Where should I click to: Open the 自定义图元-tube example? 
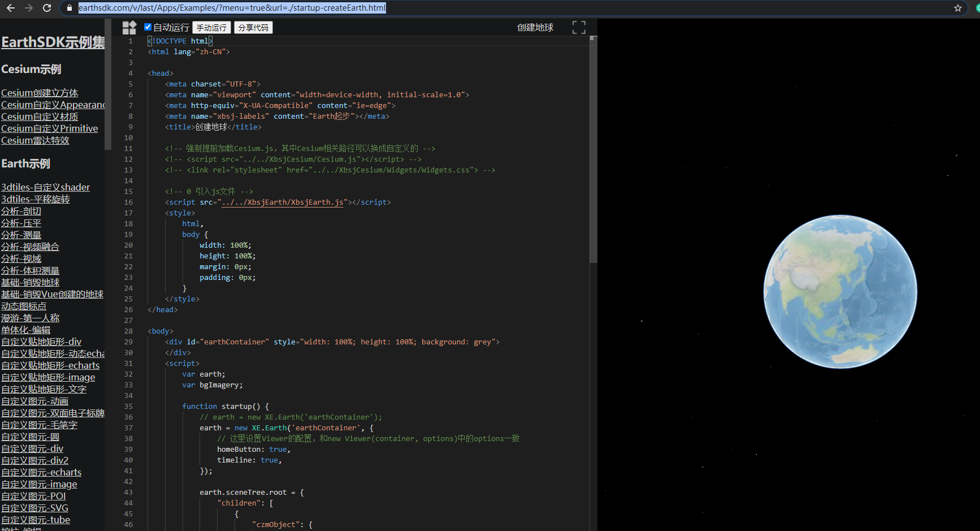[36, 520]
